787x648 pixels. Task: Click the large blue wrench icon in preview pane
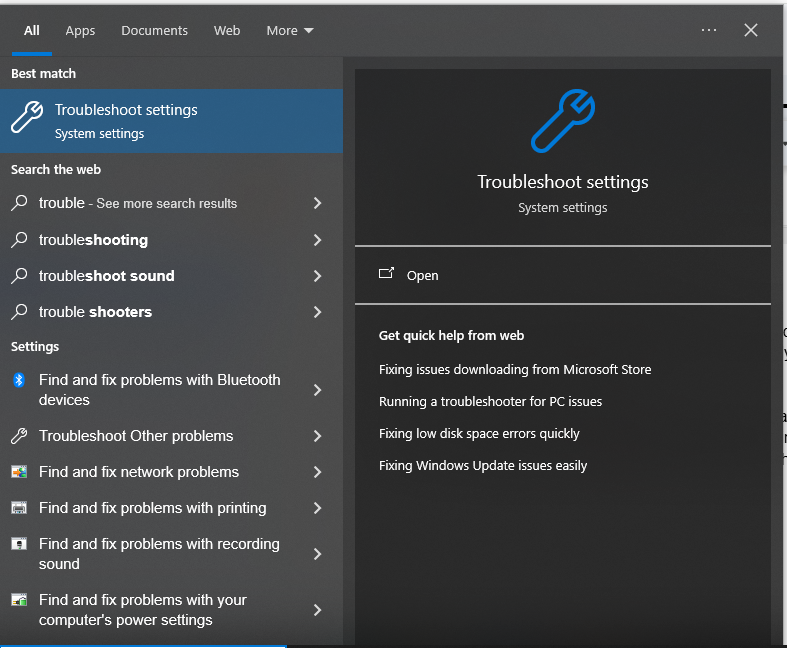[x=563, y=121]
